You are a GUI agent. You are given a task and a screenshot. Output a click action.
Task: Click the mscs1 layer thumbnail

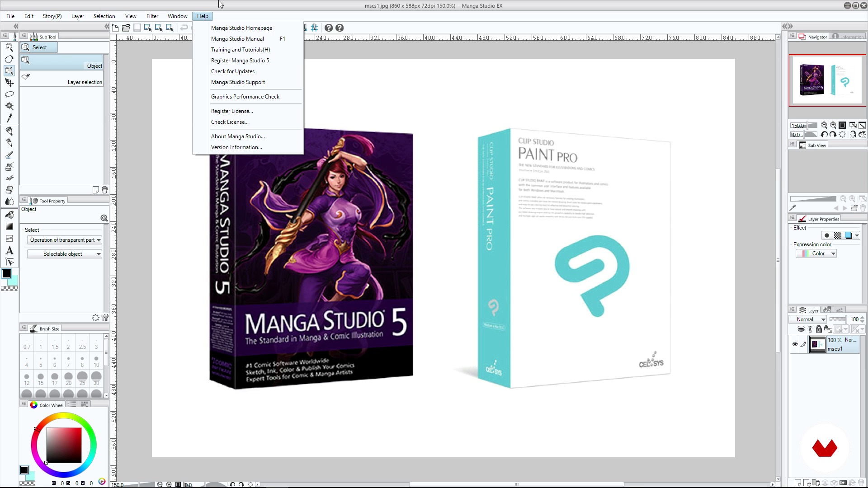[818, 344]
